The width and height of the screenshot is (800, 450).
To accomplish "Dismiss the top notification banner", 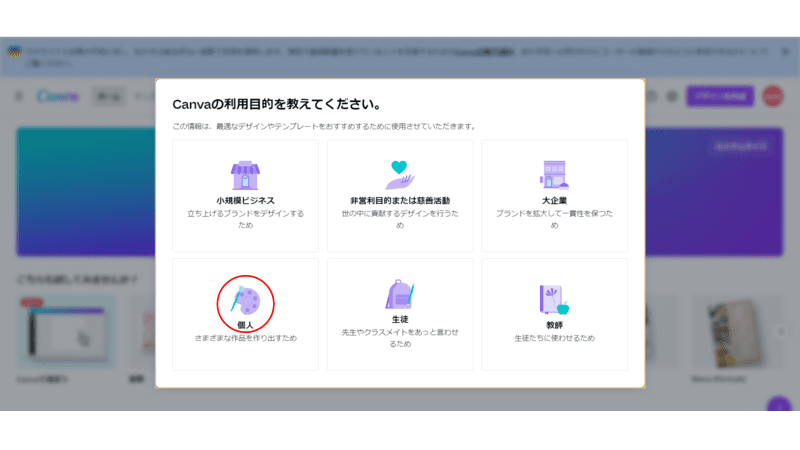I will pyautogui.click(x=785, y=52).
